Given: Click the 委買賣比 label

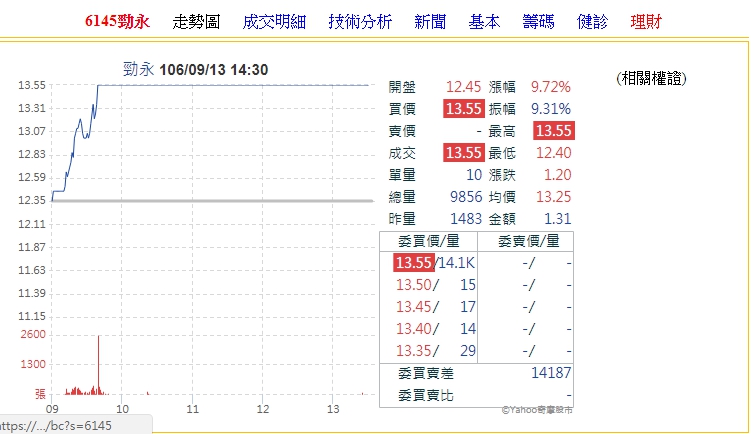Looking at the screenshot, I should pos(426,396).
